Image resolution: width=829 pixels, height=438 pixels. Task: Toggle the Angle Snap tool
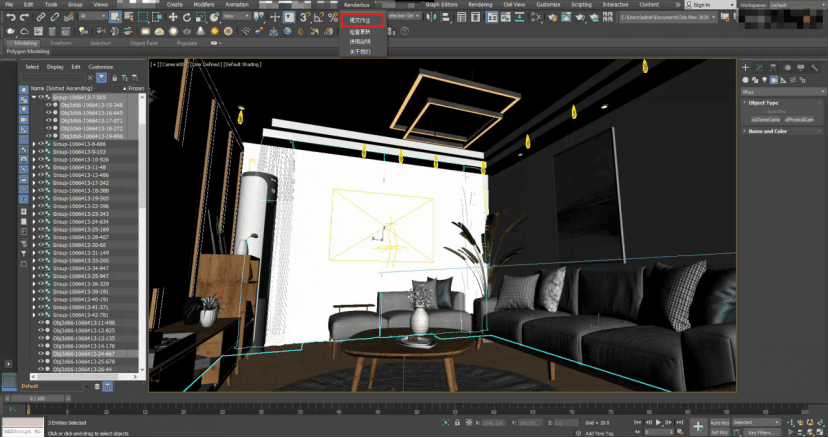(318, 17)
